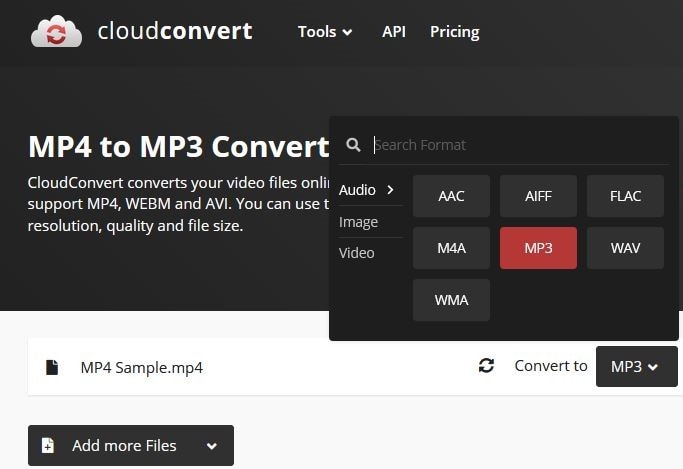Click the refresh arrows icon beside Convert to

[486, 365]
